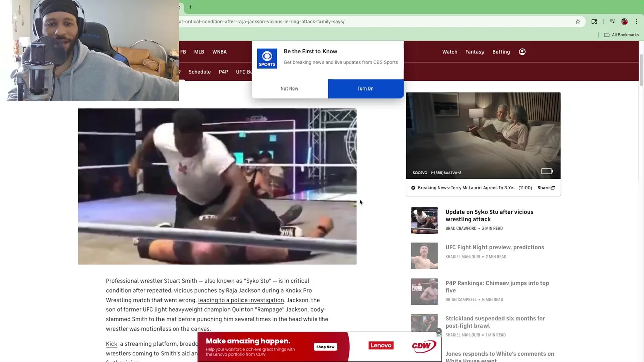Share the breaking news video

coord(546,188)
